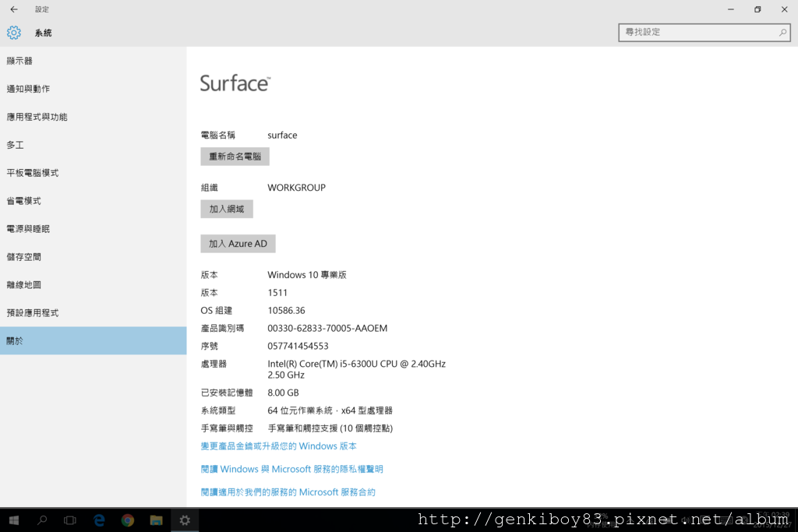Viewport: 798px width, 532px height.
Task: Launch Microsoft Edge from taskbar
Action: pyautogui.click(x=99, y=520)
